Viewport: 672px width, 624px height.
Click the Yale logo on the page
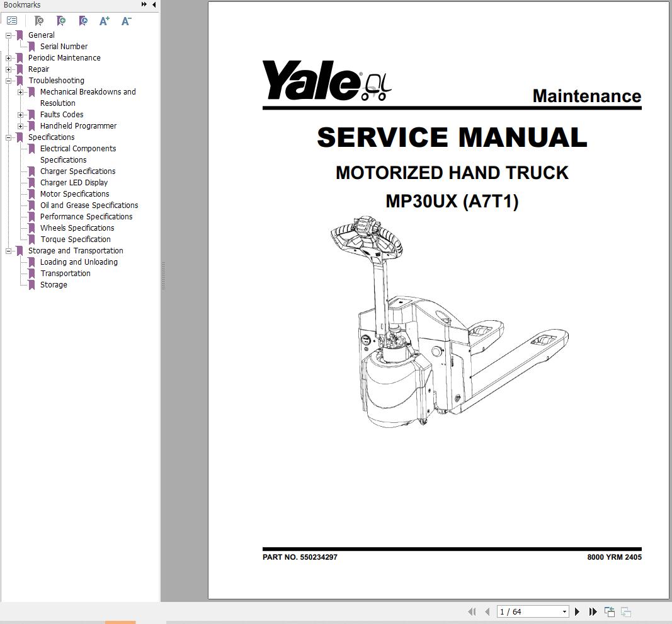327,81
